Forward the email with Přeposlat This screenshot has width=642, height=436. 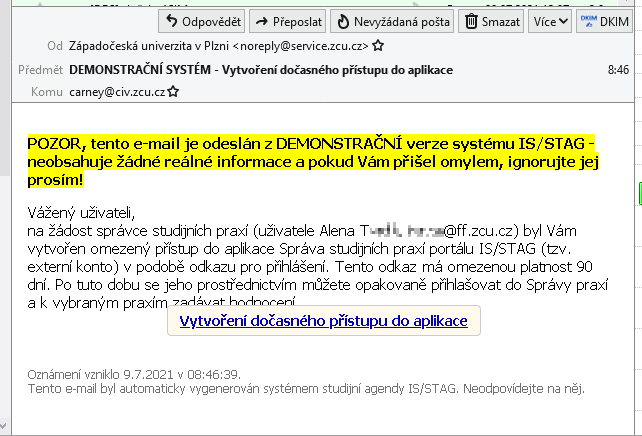(x=287, y=21)
